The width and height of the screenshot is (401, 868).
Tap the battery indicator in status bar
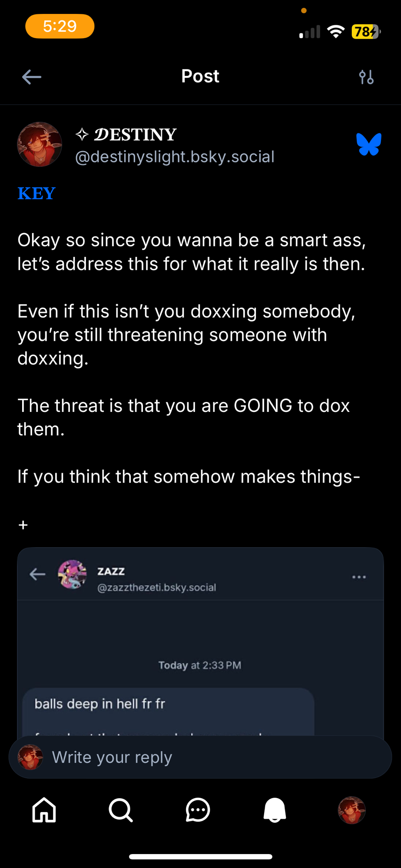coord(366,32)
